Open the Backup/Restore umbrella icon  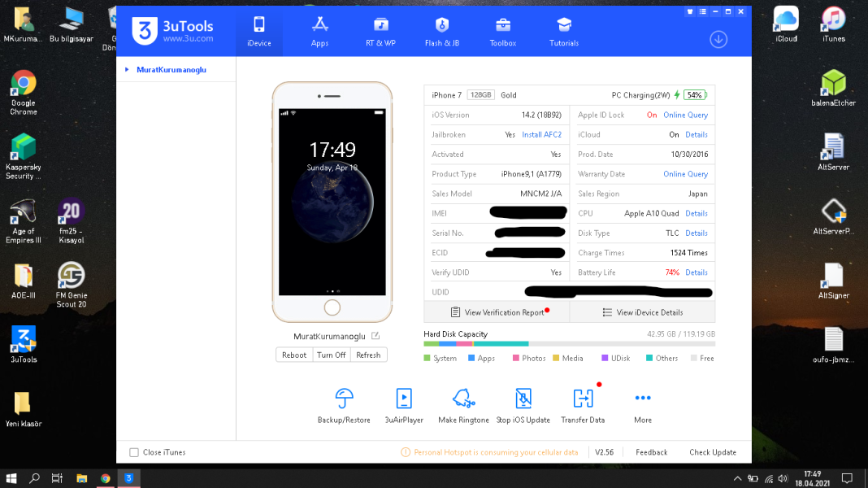click(x=344, y=399)
